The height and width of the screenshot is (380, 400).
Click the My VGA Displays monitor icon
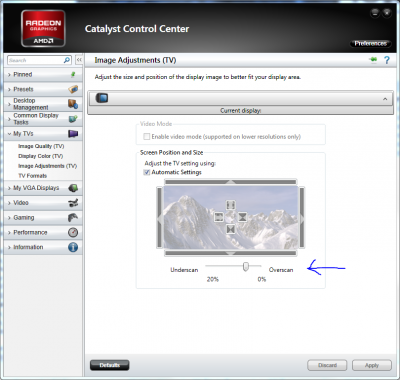(73, 188)
